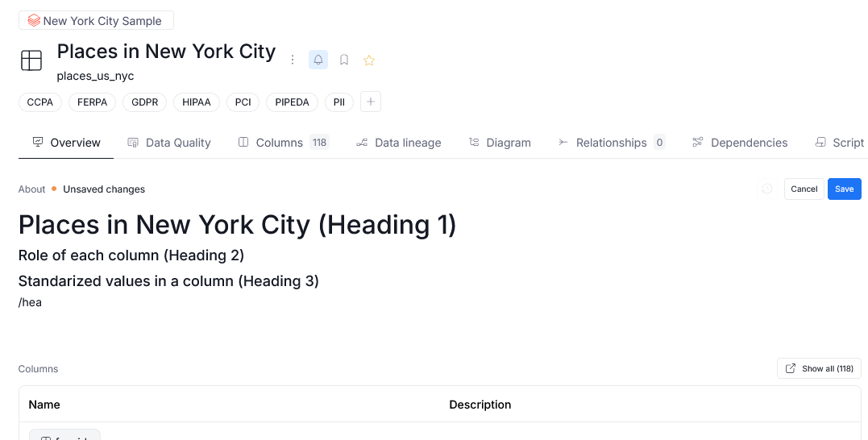This screenshot has height=440, width=868.
Task: Click the places_us_nyc table name
Action: point(95,76)
